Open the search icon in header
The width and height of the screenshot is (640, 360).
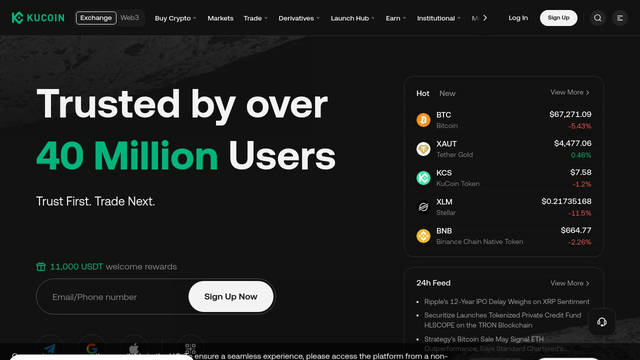pyautogui.click(x=598, y=18)
